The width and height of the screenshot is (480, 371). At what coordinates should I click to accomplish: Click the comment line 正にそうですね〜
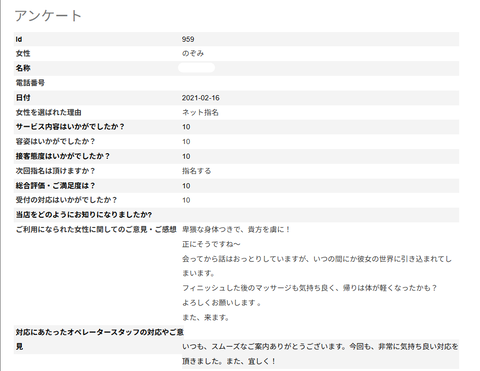point(211,244)
